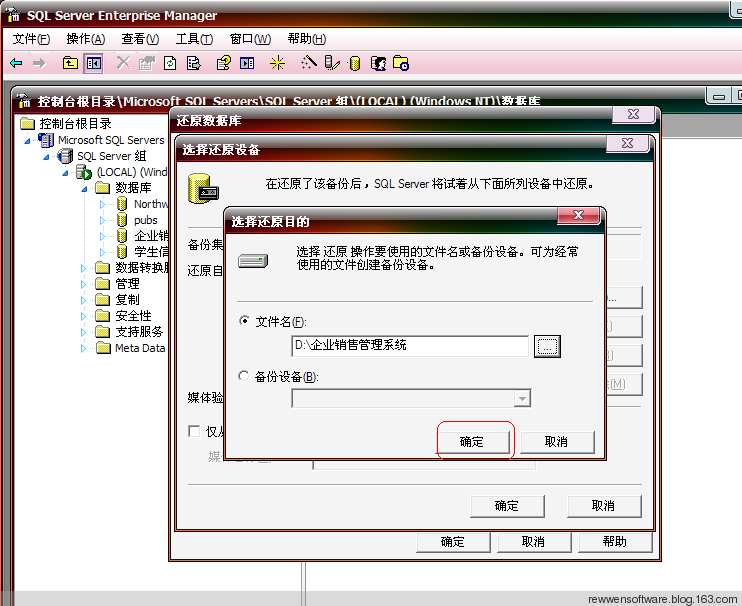Collapse the Microsoft SQL Servers tree node

point(27,141)
